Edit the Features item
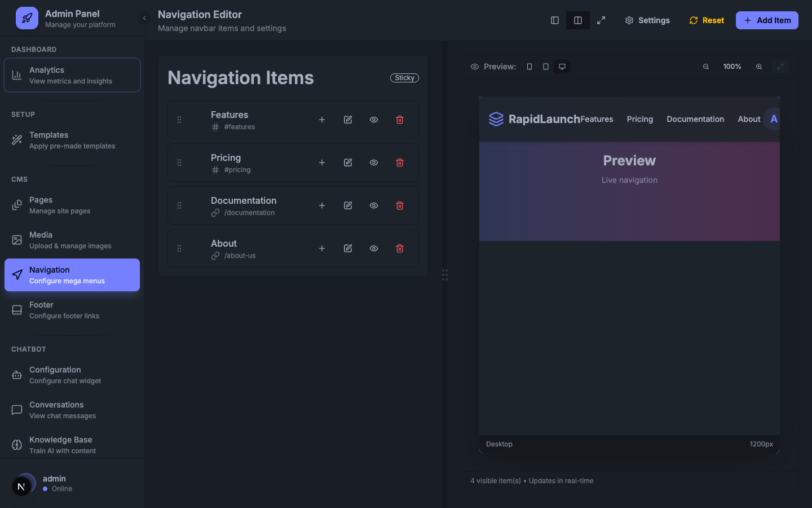 click(348, 120)
